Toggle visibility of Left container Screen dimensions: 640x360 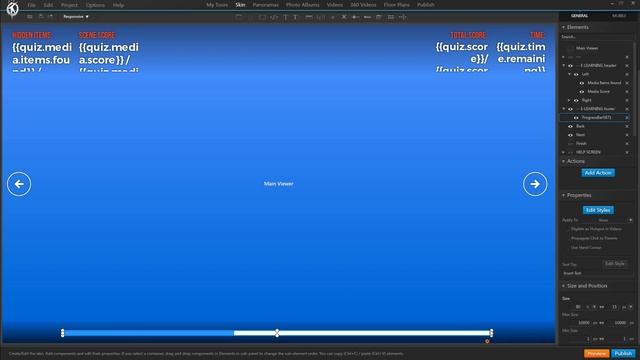576,74
